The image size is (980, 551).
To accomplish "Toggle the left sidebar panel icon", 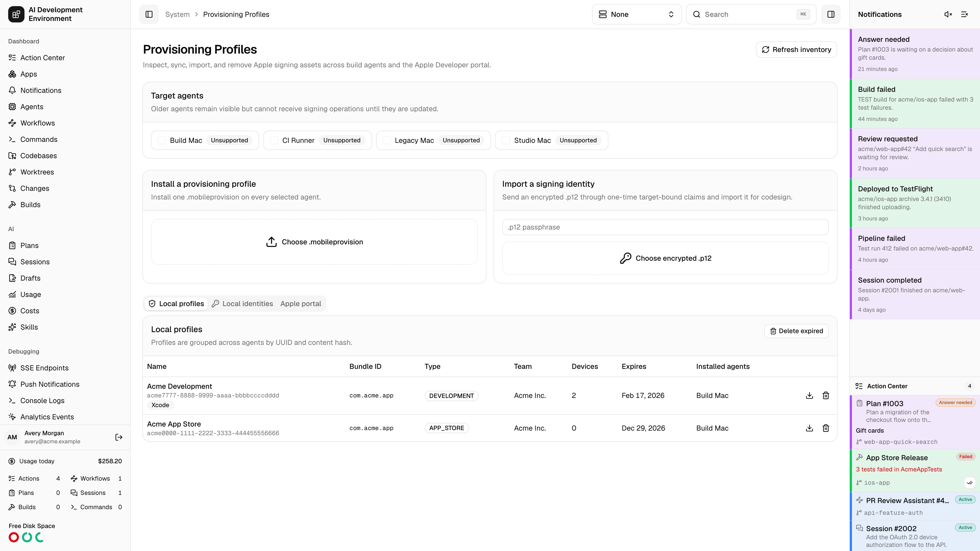I will coord(149,15).
